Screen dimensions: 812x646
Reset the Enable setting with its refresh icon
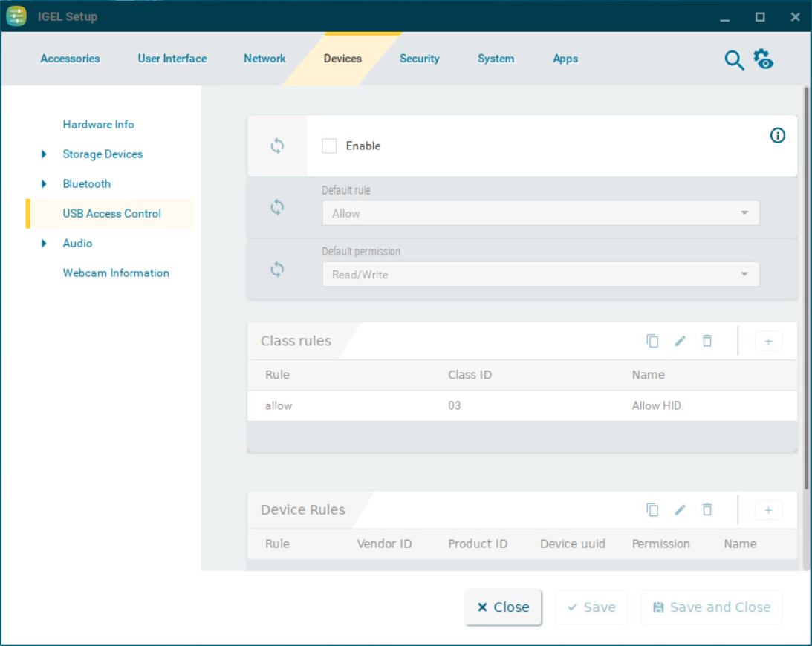click(277, 146)
